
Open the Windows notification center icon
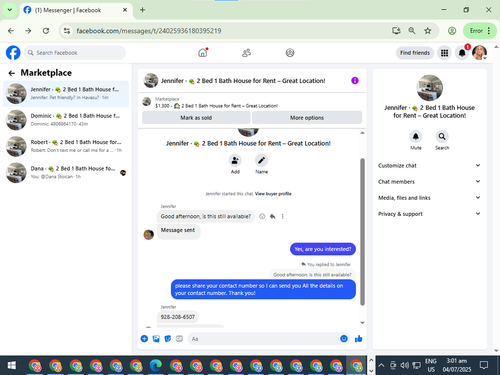(x=484, y=365)
